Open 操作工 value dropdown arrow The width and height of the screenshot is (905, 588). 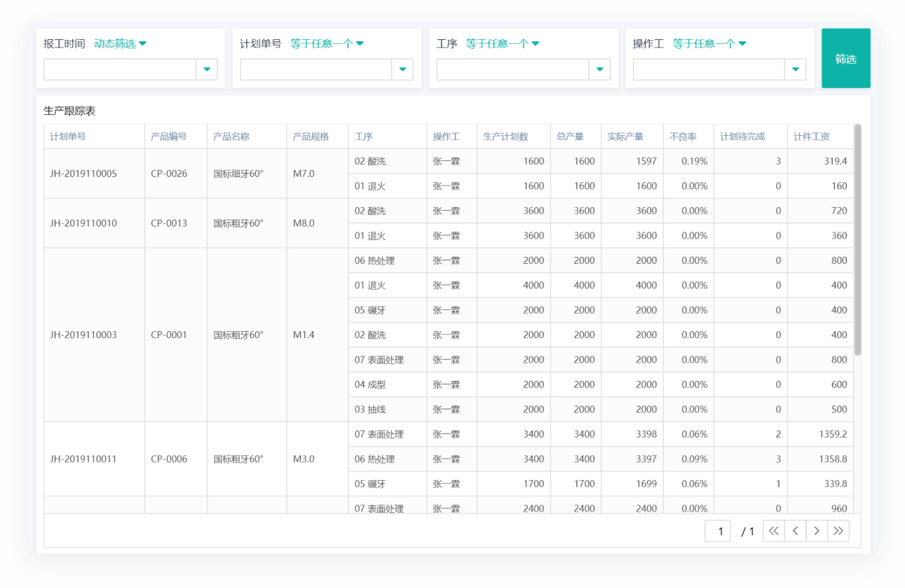pos(795,69)
